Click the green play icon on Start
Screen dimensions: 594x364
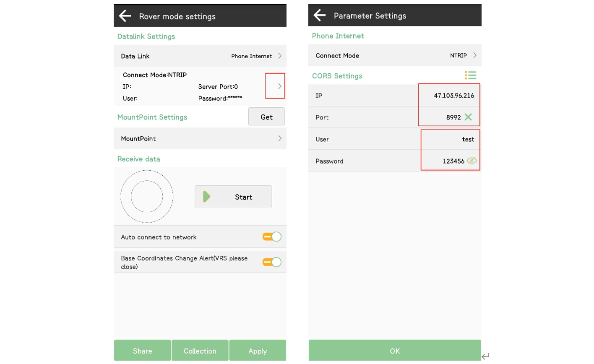206,197
